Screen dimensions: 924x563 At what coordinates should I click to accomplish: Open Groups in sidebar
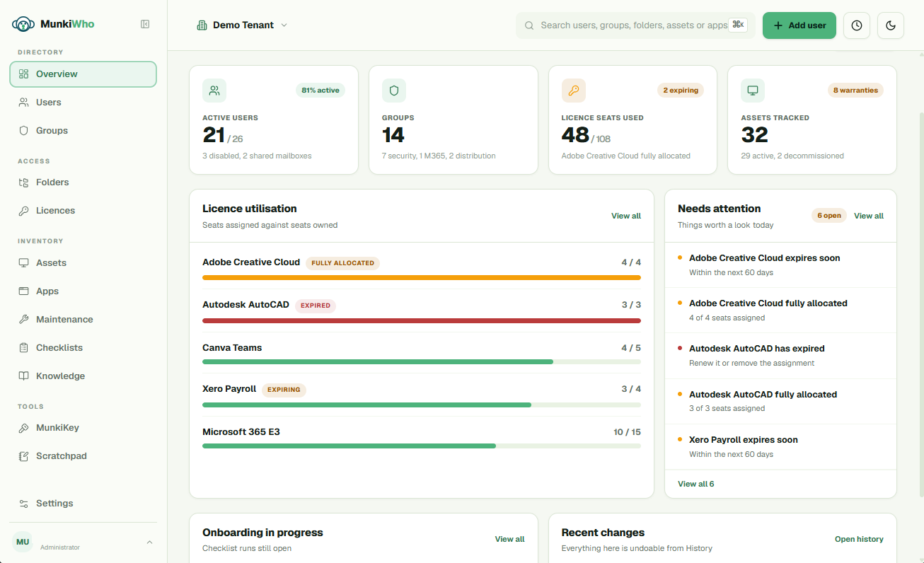(x=83, y=130)
